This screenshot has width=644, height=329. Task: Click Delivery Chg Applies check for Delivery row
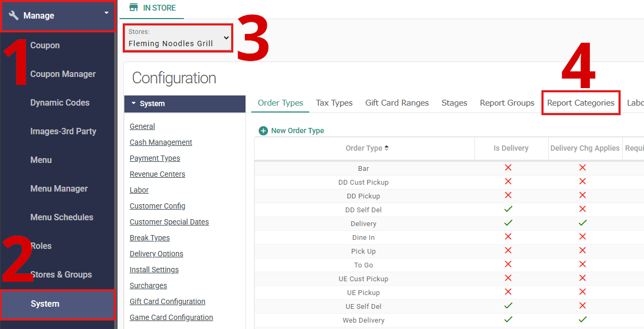tap(583, 223)
